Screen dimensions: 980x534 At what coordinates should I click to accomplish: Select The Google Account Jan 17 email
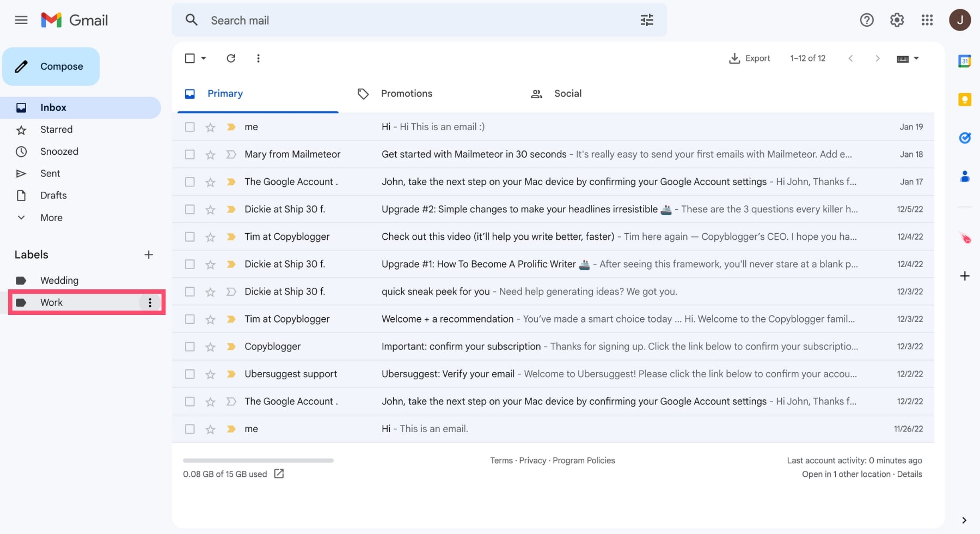pyautogui.click(x=189, y=182)
